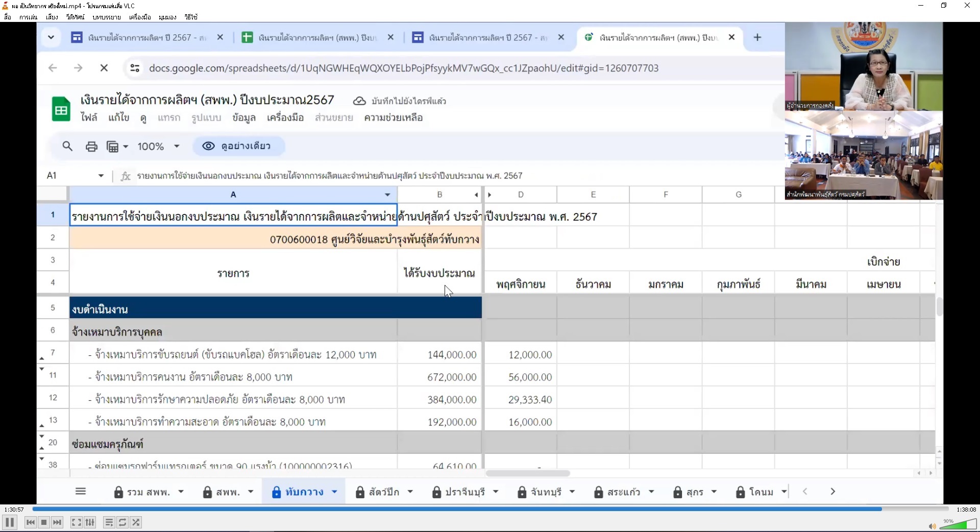
Task: Toggle loop repeat mode
Action: (x=122, y=522)
